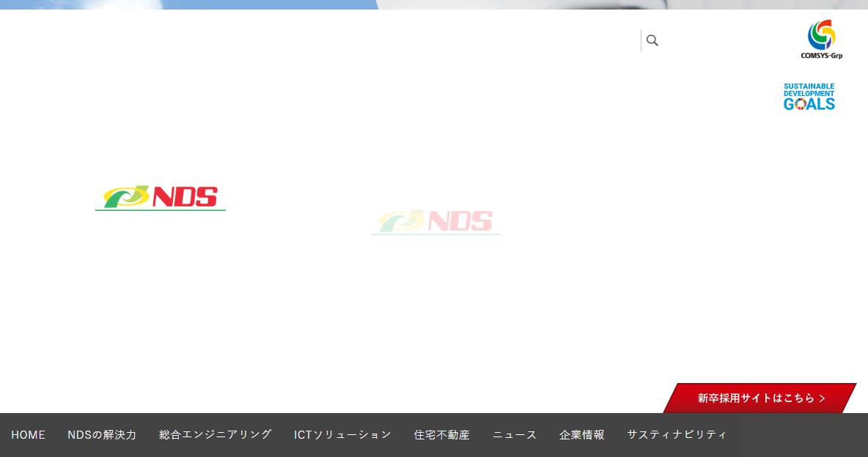The image size is (868, 457).
Task: Click the search magnifier icon
Action: [652, 40]
